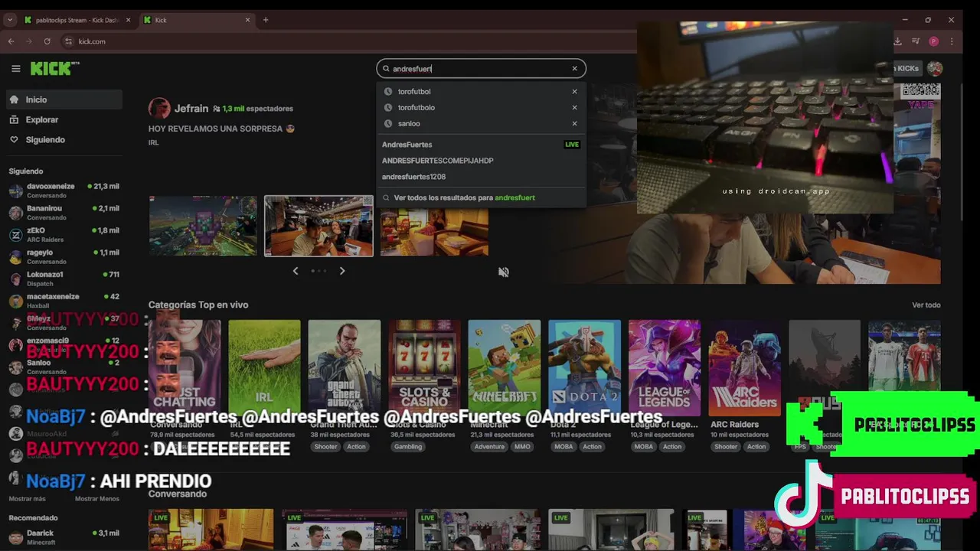Open Bananirou followed channel
Viewport: 980px width, 551px height.
coord(64,213)
